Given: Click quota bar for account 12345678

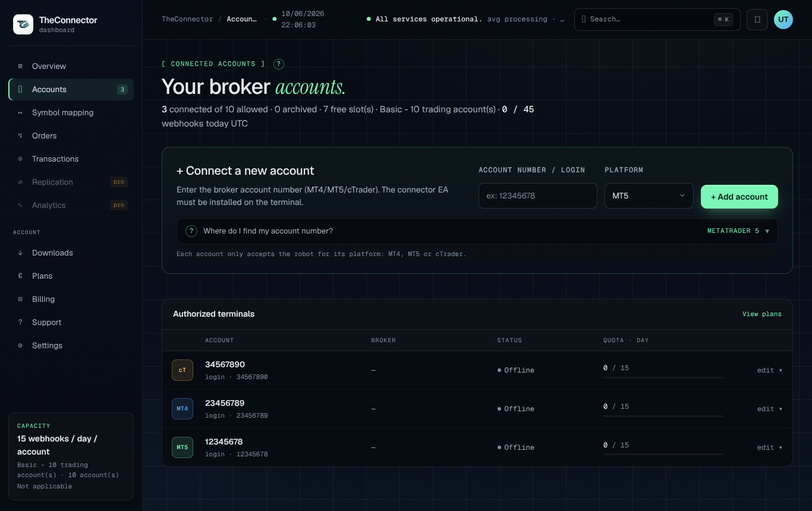Looking at the screenshot, I should (x=663, y=455).
